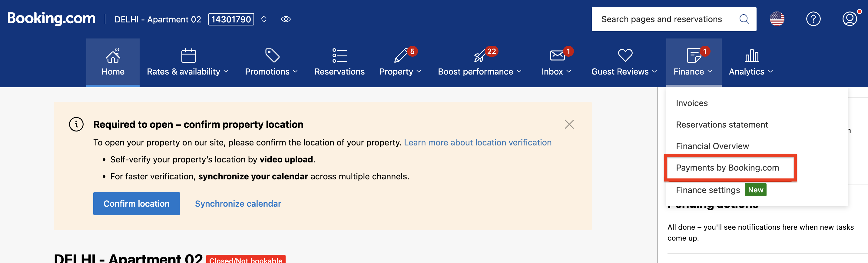Open Property menu with pencil icon
868x263 pixels.
point(400,56)
